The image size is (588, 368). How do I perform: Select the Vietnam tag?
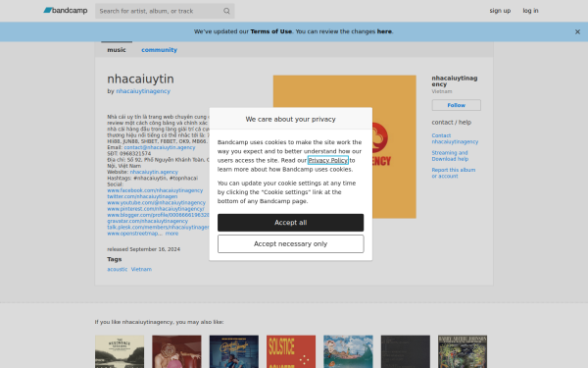[x=141, y=269]
